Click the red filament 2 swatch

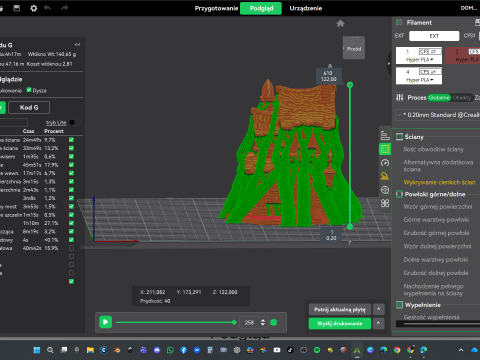coord(463,55)
